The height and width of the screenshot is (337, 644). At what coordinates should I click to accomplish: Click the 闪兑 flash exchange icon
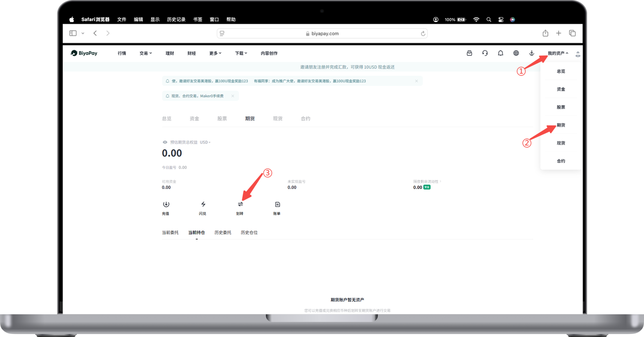click(203, 205)
